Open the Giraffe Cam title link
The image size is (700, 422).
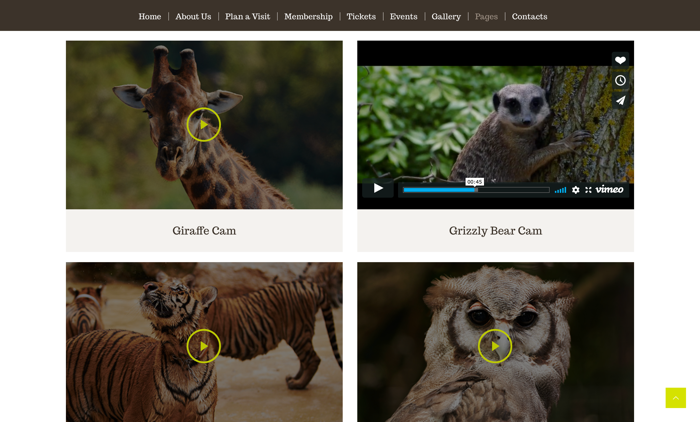coord(204,231)
